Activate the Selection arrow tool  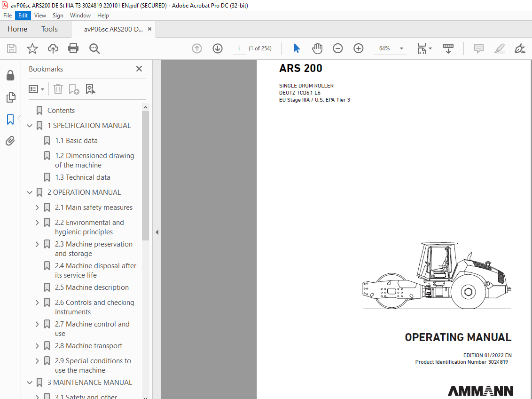pyautogui.click(x=297, y=48)
